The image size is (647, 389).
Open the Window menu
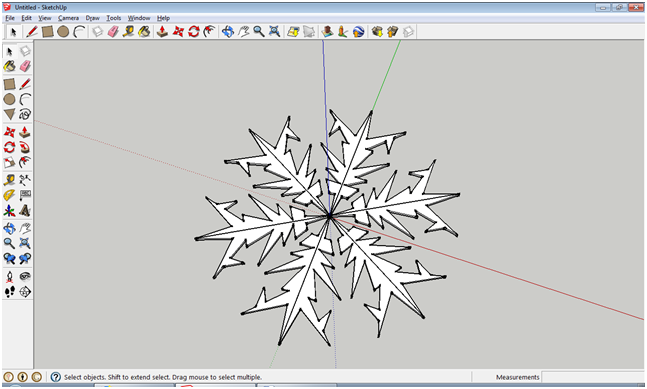pos(139,18)
